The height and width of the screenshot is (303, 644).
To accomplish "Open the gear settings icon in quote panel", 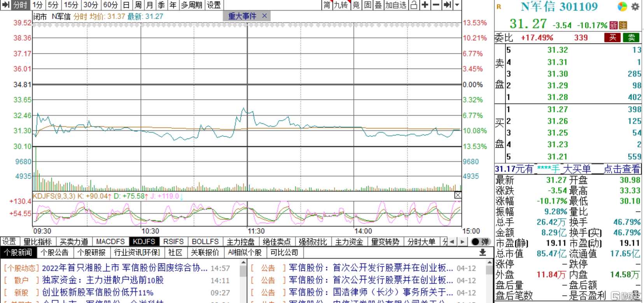I will coord(635,7).
